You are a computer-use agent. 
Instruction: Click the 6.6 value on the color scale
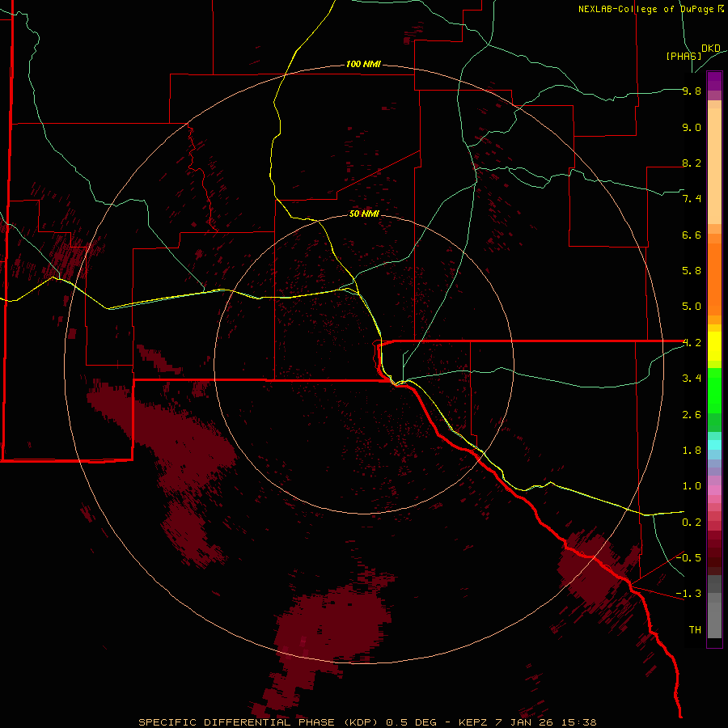692,235
